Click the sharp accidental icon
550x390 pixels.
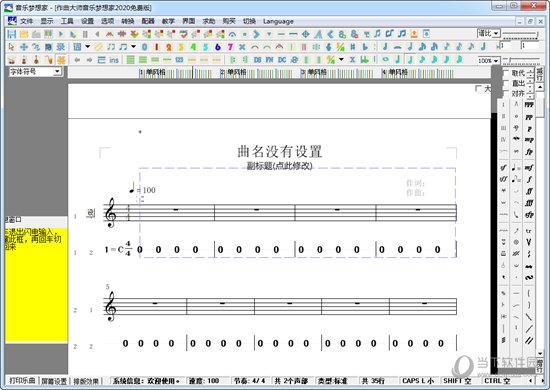click(x=353, y=47)
